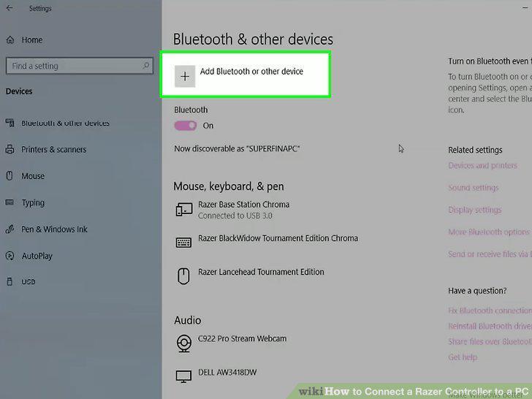Image resolution: width=532 pixels, height=399 pixels.
Task: Click the Mouse, keyboard, & pen heading
Action: pyautogui.click(x=228, y=186)
